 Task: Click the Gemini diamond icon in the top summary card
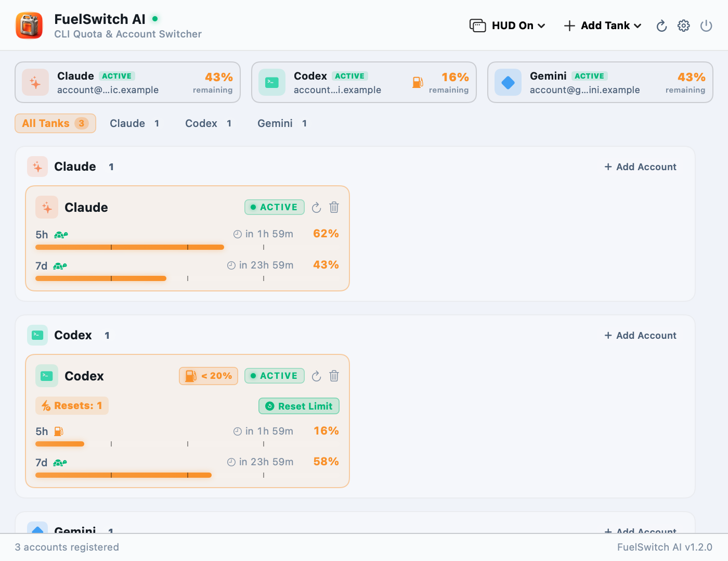(508, 82)
